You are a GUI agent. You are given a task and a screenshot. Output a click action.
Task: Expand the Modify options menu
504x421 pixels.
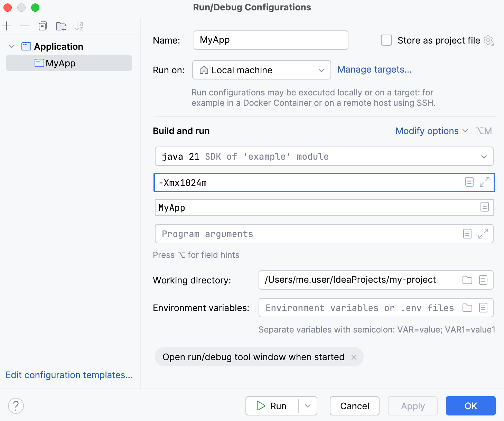click(x=431, y=131)
